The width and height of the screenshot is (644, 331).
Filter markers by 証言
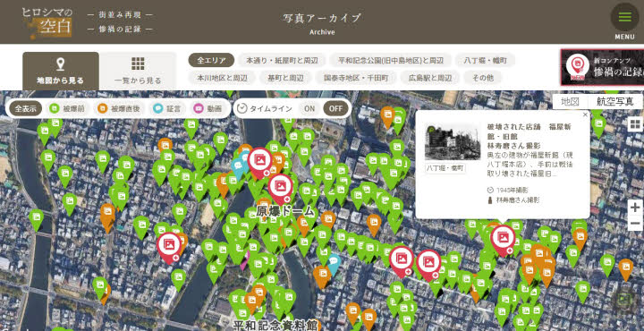(167, 109)
